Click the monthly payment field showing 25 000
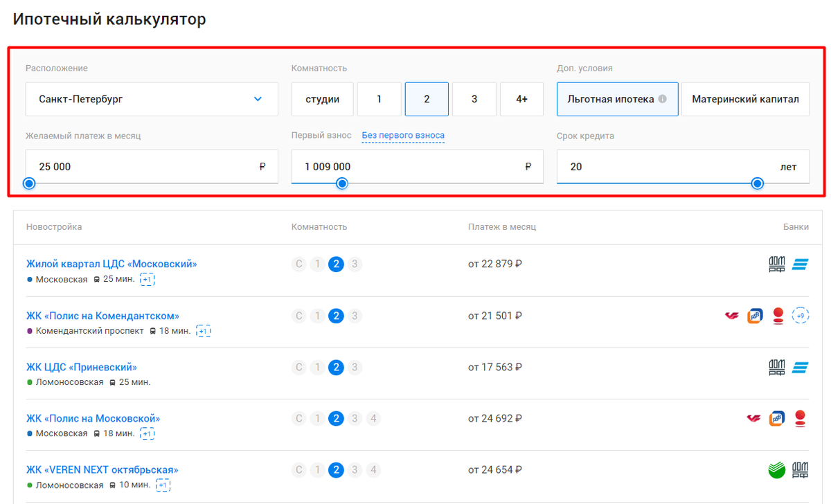831x504 pixels. coord(152,166)
